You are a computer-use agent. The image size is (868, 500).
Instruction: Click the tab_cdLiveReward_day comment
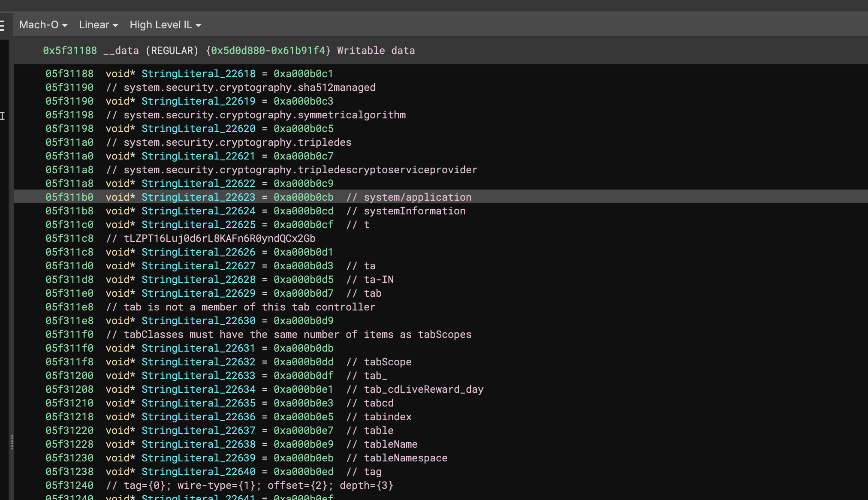(415, 389)
